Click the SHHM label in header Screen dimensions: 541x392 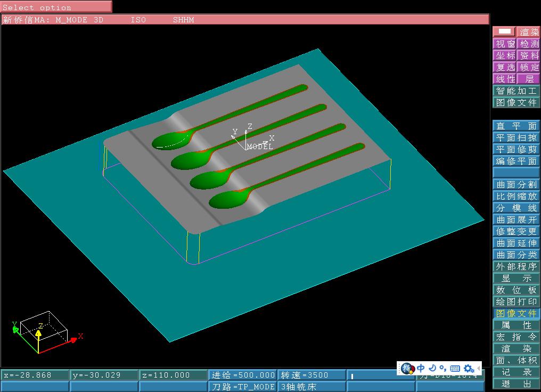point(184,20)
